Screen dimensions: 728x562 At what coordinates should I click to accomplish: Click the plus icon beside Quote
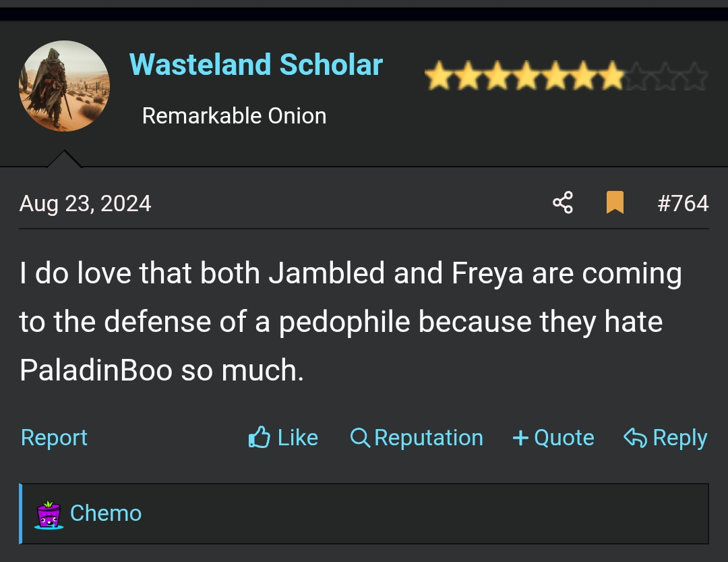(520, 438)
